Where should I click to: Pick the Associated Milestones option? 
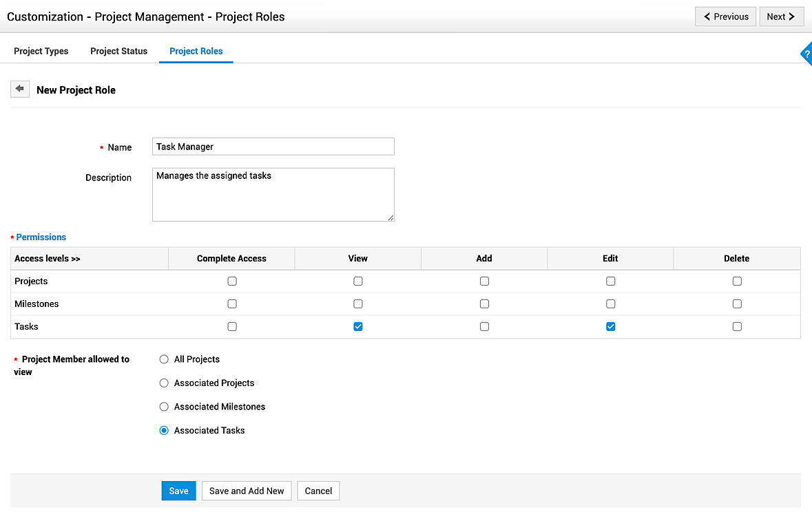[164, 407]
